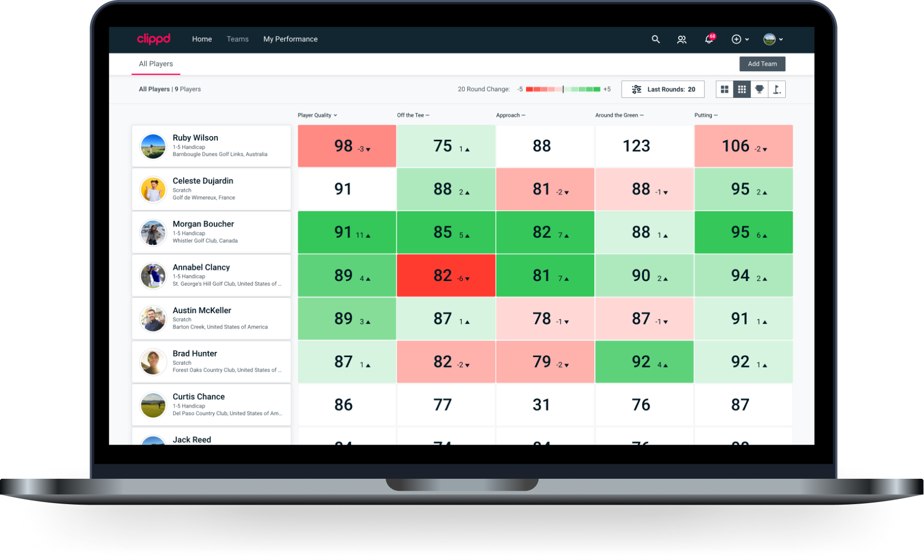The width and height of the screenshot is (924, 560).
Task: Switch to trophy leaderboard view
Action: click(x=759, y=90)
